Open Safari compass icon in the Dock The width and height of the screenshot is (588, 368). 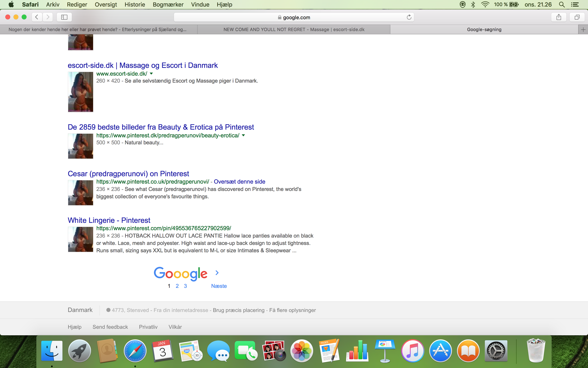point(135,351)
